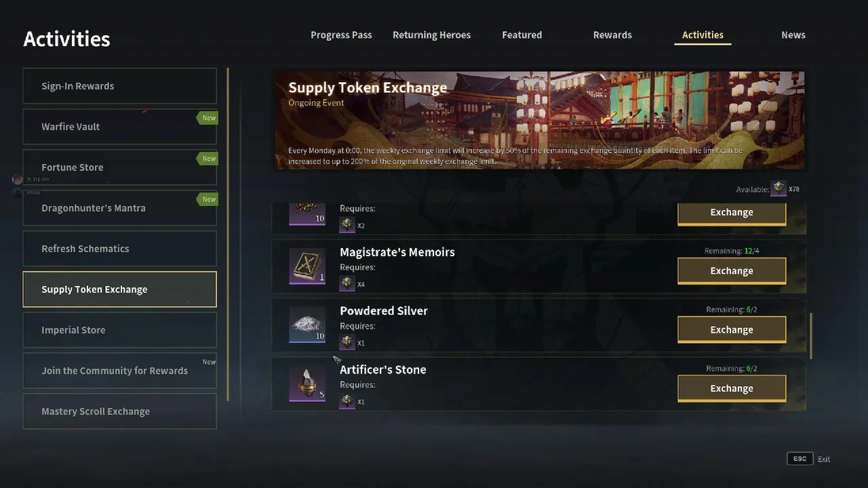This screenshot has height=488, width=868.
Task: Exchange tokens for Magistrate's Memoirs
Action: (x=732, y=270)
